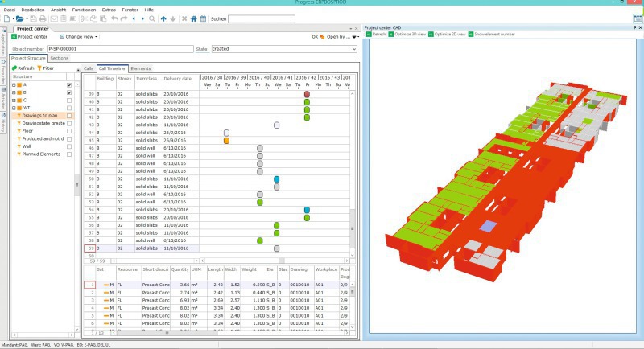644x349 pixels.
Task: Click the Home icon in toolbar
Action: point(194,18)
